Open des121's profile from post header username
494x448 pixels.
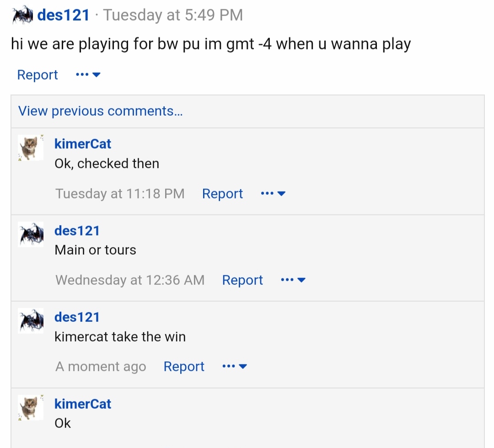tap(63, 15)
